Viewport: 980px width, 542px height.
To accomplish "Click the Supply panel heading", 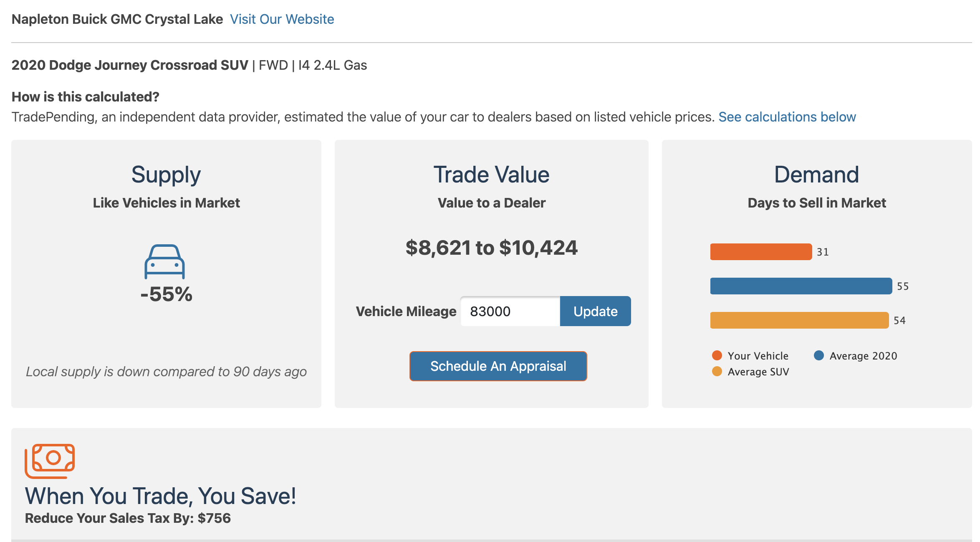I will (166, 175).
